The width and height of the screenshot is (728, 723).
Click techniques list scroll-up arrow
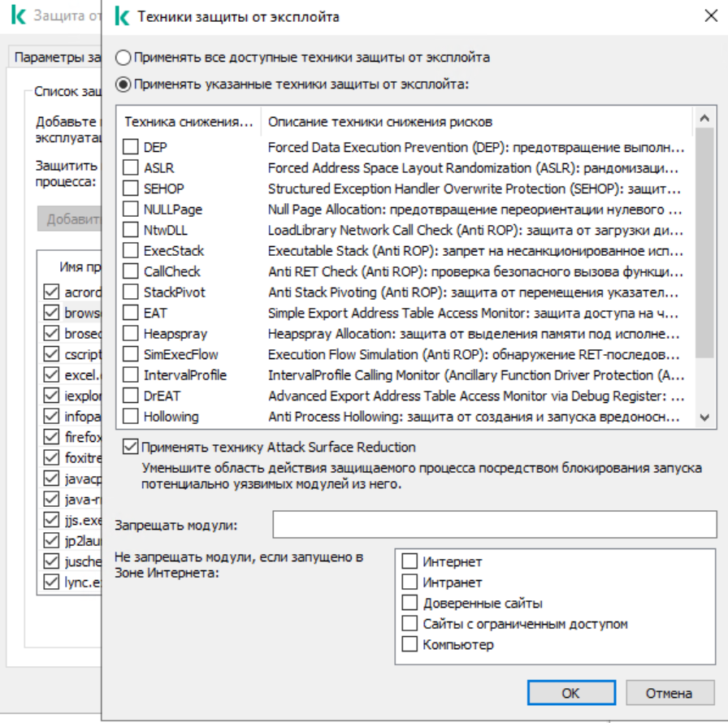click(x=704, y=118)
